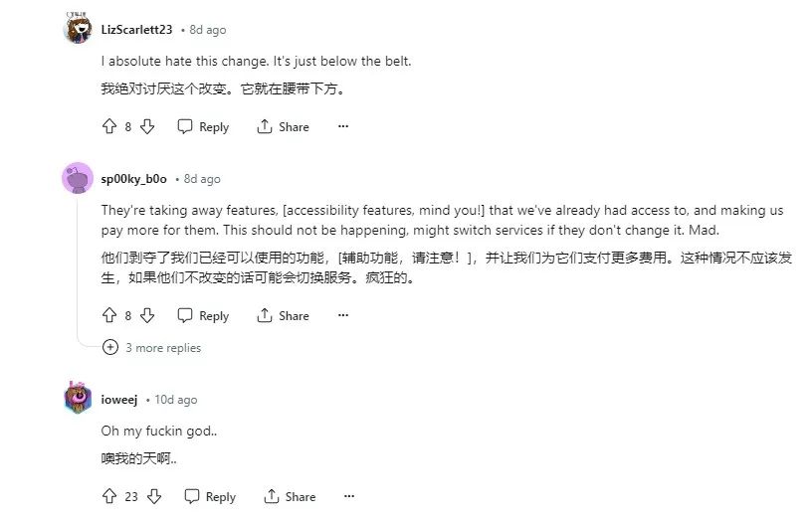This screenshot has width=812, height=523.
Task: Upvote LizScarlett23's comment
Action: point(109,127)
